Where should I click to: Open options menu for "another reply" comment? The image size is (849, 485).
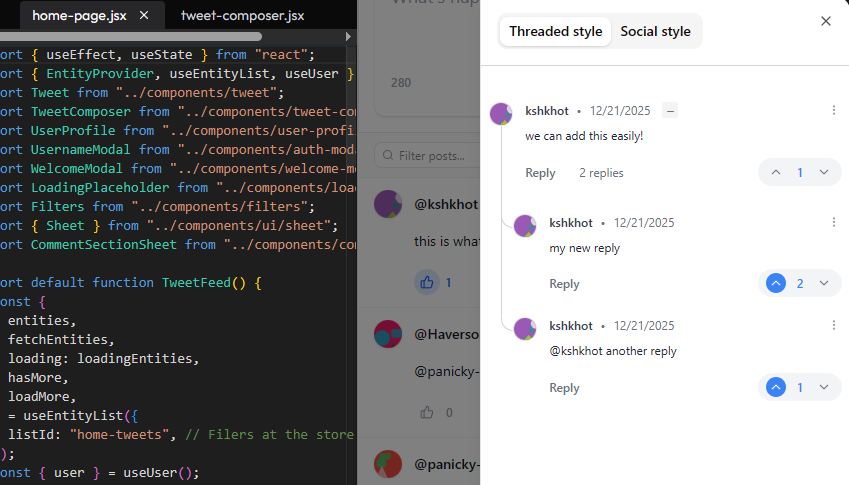point(833,325)
